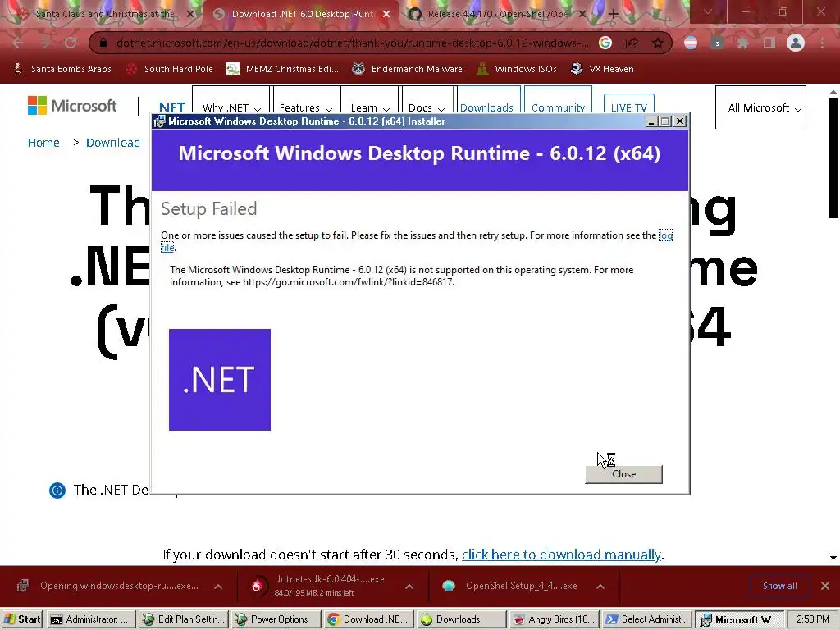Click the page vertical scrollbar thumb
The width and height of the screenshot is (840, 630).
pyautogui.click(x=833, y=157)
